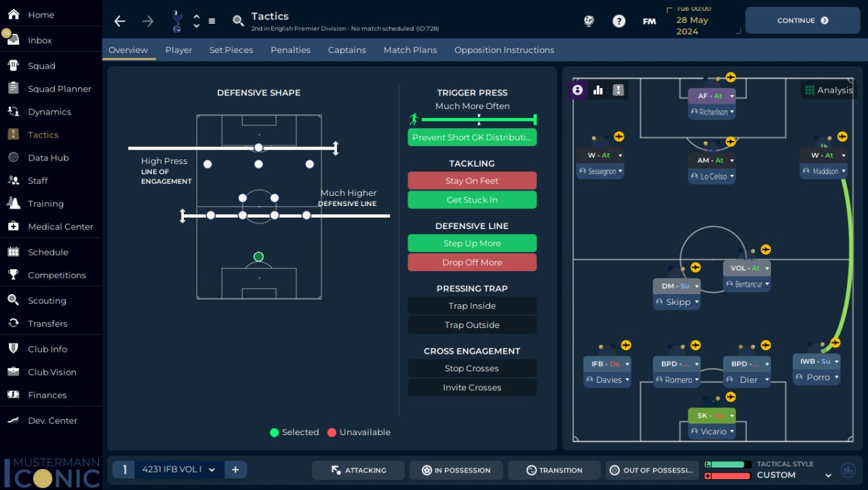Viewport: 868px width, 490px height.
Task: Switch to the Captains tab
Action: [x=347, y=50]
